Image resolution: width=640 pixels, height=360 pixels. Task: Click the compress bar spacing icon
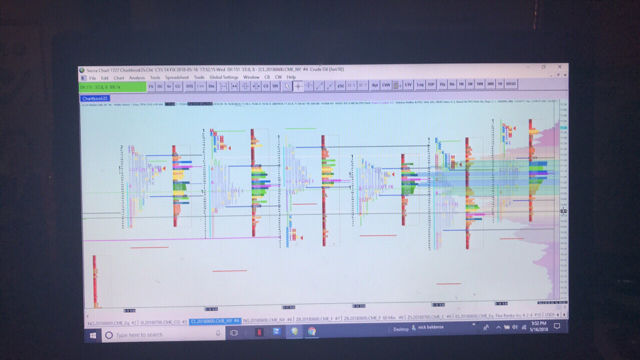(234, 87)
